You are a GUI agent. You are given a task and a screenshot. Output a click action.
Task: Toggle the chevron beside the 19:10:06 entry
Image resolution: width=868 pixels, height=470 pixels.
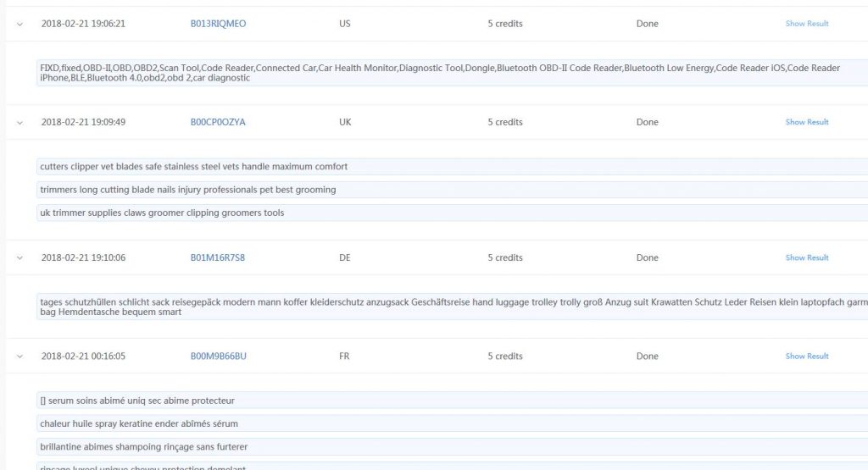[19, 257]
